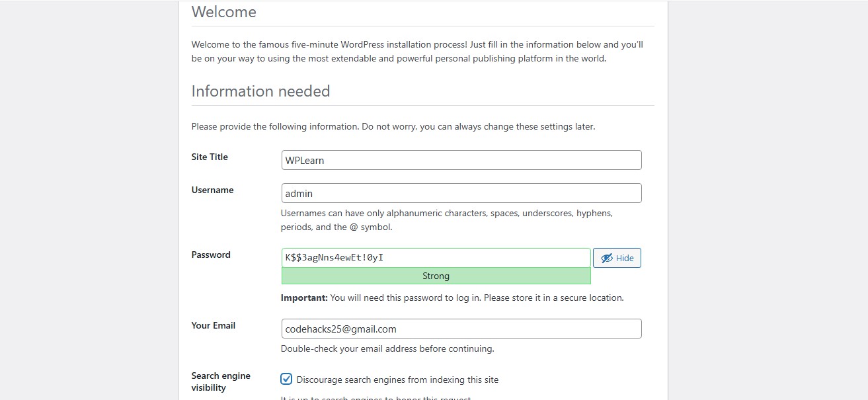The height and width of the screenshot is (400, 868).
Task: Click the Password field label
Action: point(211,255)
